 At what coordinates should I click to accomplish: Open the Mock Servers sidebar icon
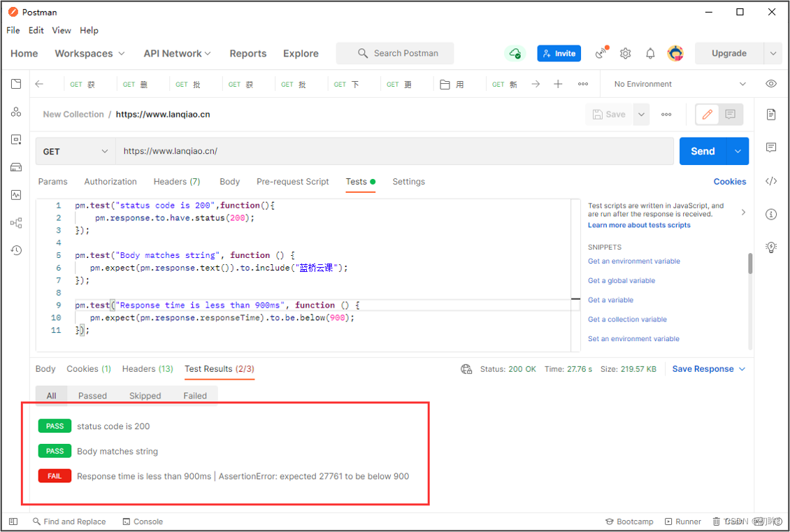point(16,167)
